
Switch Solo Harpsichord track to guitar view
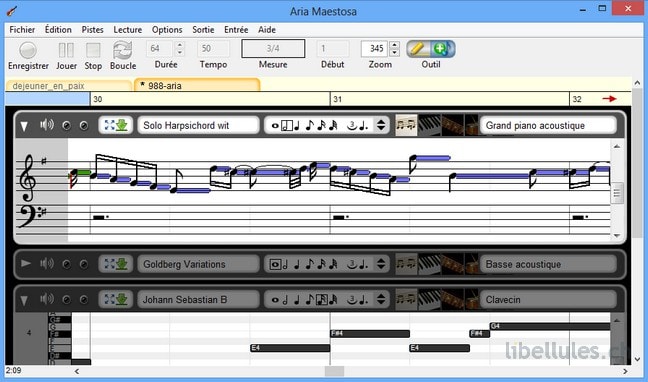pos(453,125)
